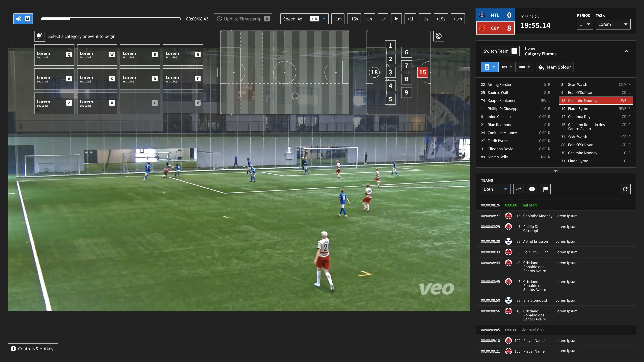Select 00:00:08:27 Caoimhe Mooney event
Image resolution: width=644 pixels, height=362 pixels.
(555, 216)
